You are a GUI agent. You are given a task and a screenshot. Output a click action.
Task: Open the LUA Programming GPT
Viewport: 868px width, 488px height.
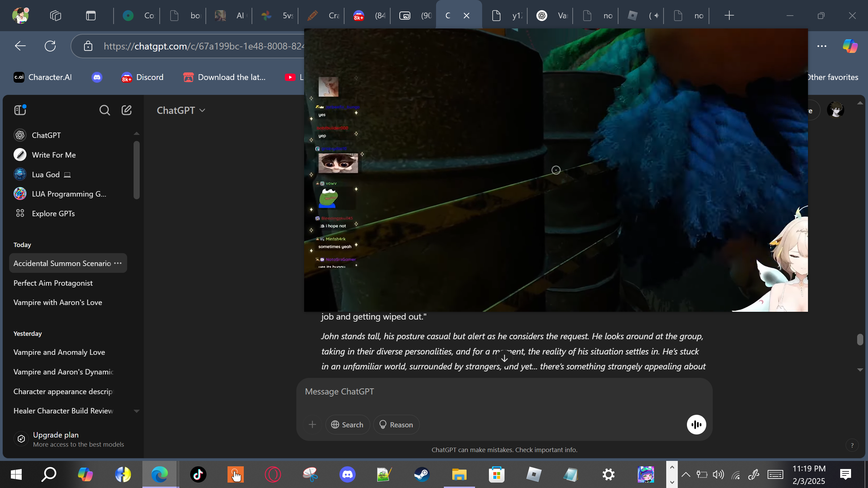pos(60,194)
